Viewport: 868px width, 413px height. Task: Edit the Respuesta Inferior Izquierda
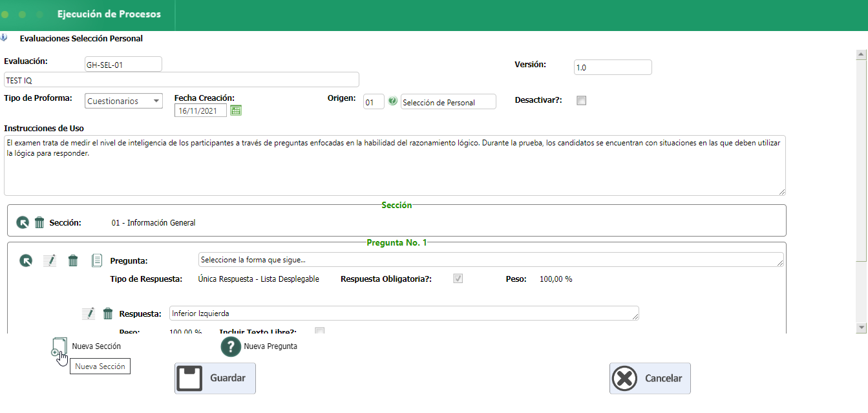89,313
